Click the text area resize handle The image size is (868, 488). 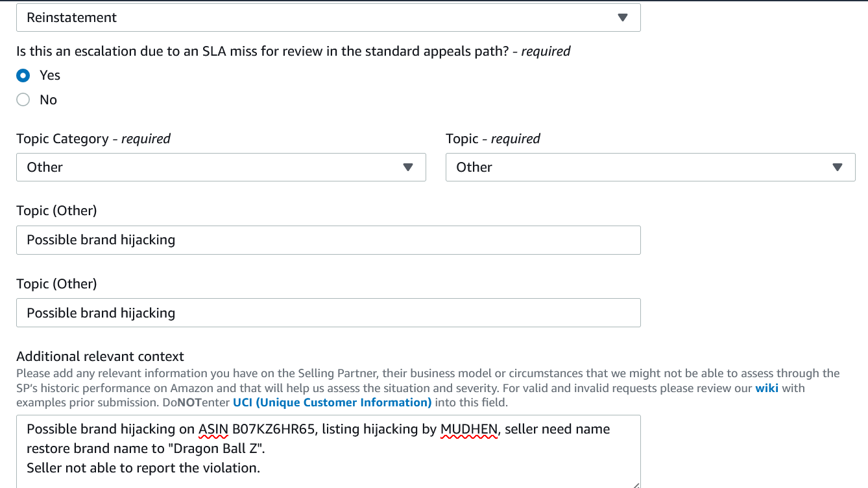[x=635, y=483]
